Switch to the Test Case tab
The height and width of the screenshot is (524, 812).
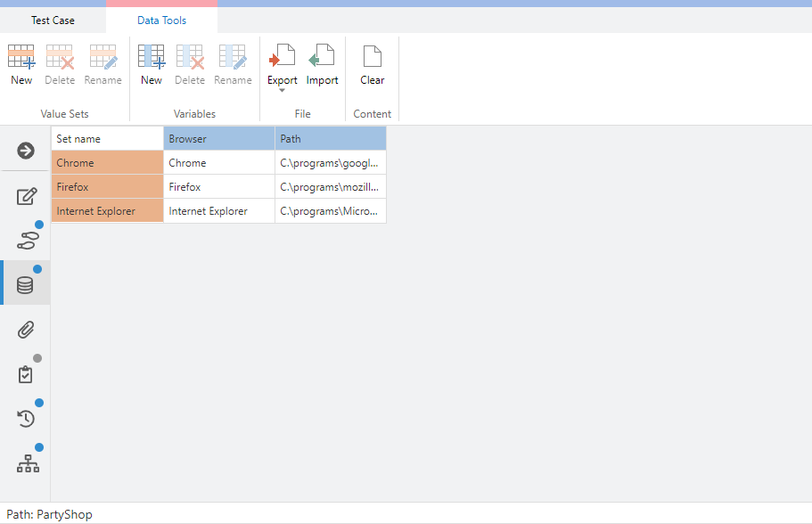tap(53, 20)
